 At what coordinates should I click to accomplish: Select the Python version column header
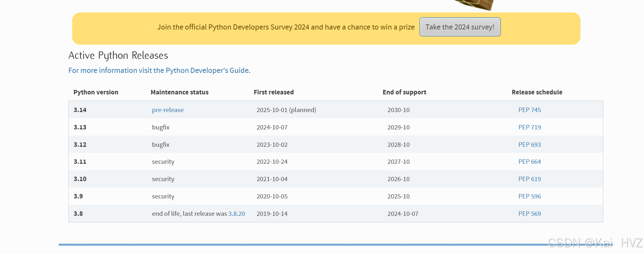point(96,92)
